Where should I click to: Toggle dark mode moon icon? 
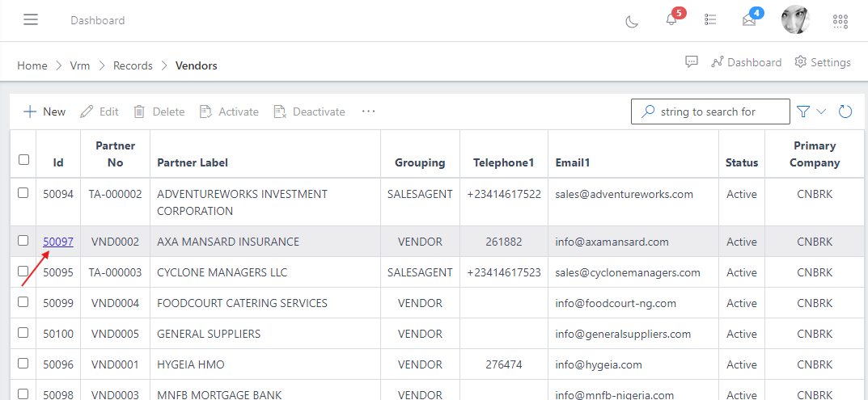click(632, 21)
